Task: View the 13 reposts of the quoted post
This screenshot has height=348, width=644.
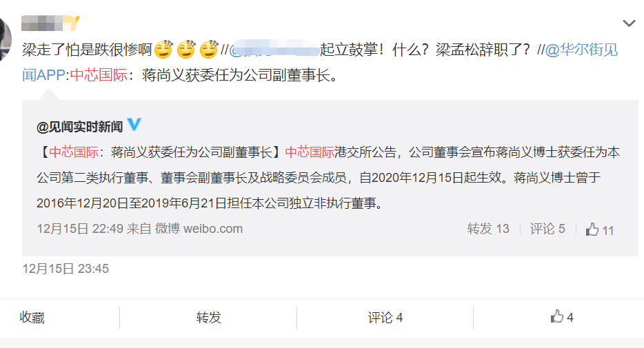Action: point(488,229)
